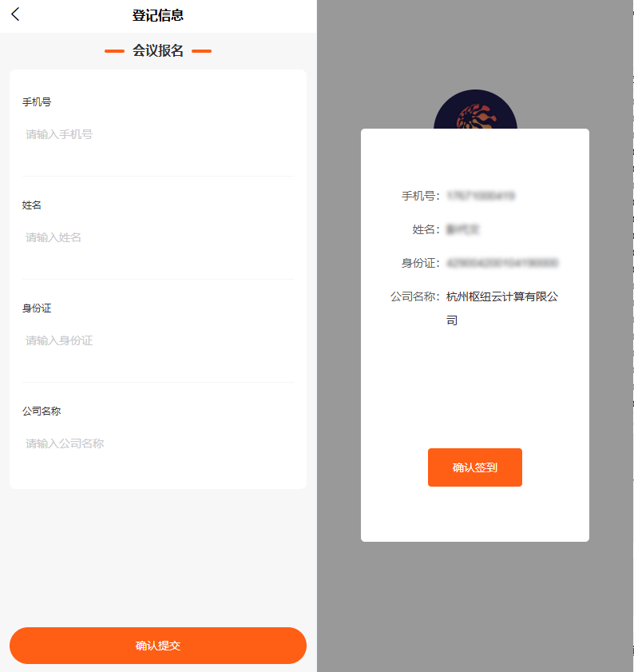Click company name 杭州枢纽云计算有限公司 text
Screen dimensions: 634x672
tap(502, 308)
